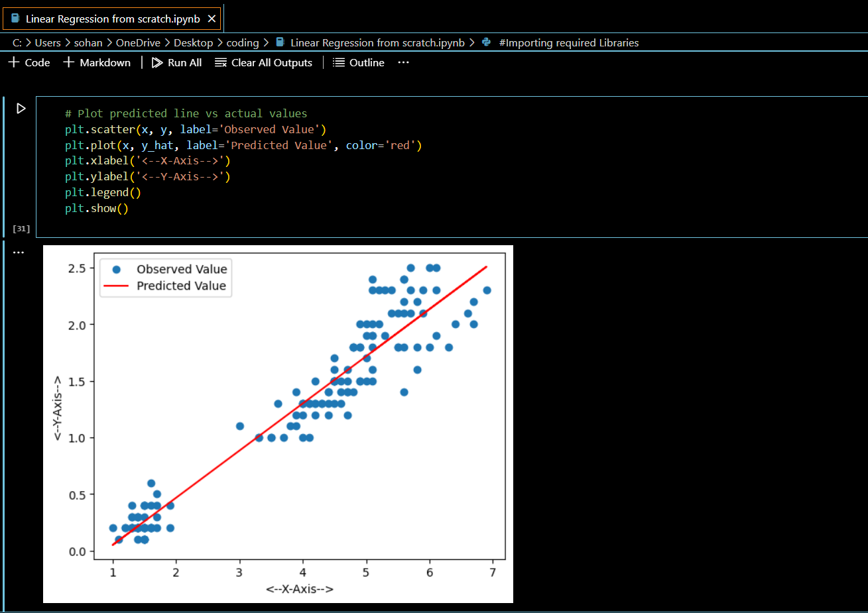
Task: Click the notebook icon in breadcrumb path
Action: [280, 42]
